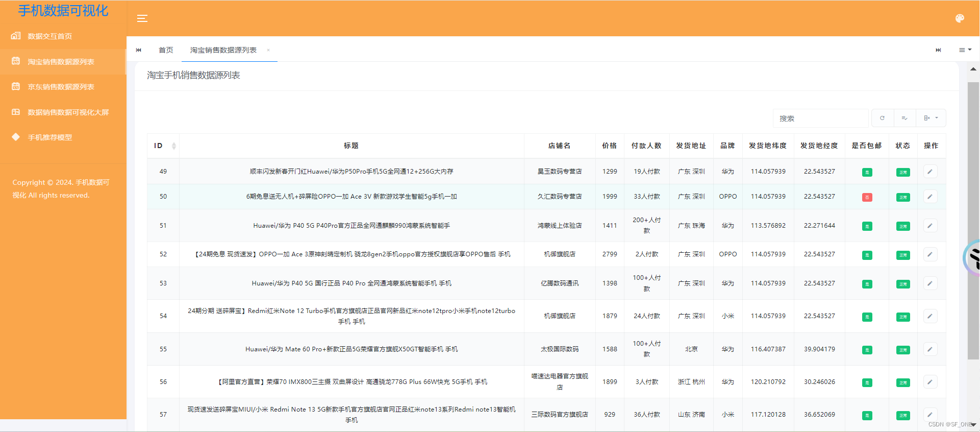Image resolution: width=980 pixels, height=432 pixels.
Task: Toggle 状态 badge in row 49
Action: (x=903, y=172)
